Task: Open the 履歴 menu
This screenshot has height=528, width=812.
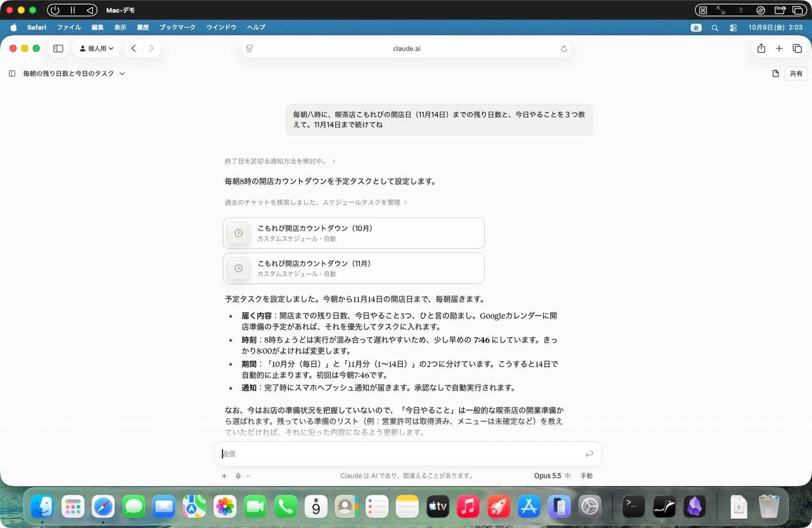Action: pos(143,27)
